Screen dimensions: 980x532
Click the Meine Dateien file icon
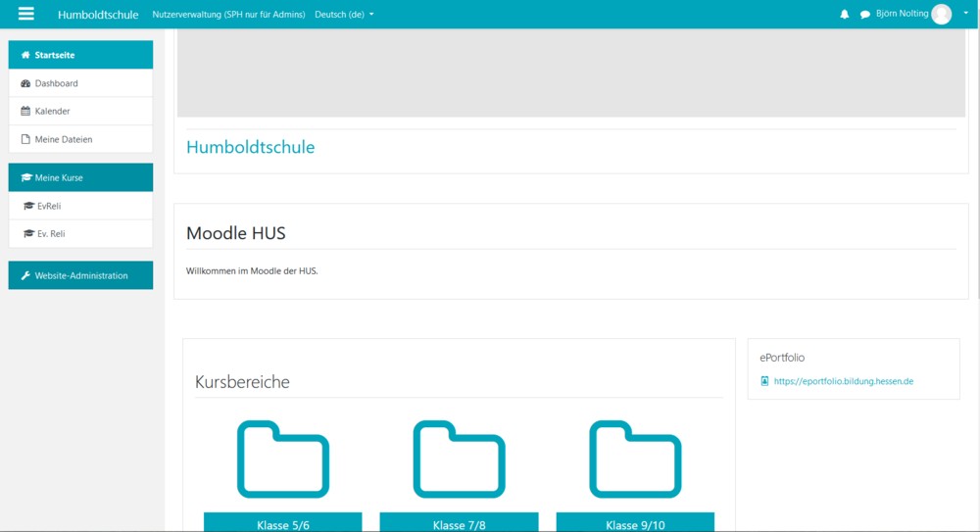click(25, 139)
